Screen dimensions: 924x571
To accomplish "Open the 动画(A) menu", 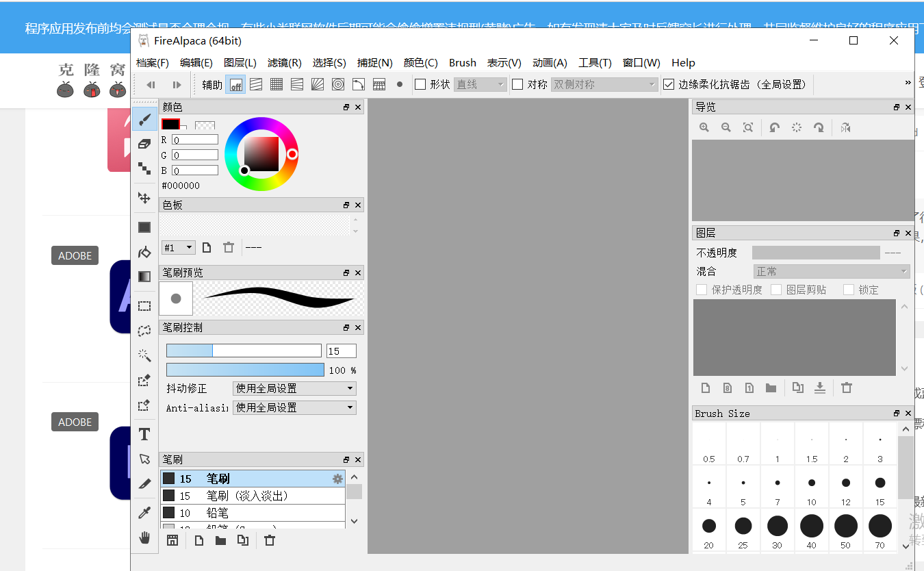I will click(x=550, y=62).
